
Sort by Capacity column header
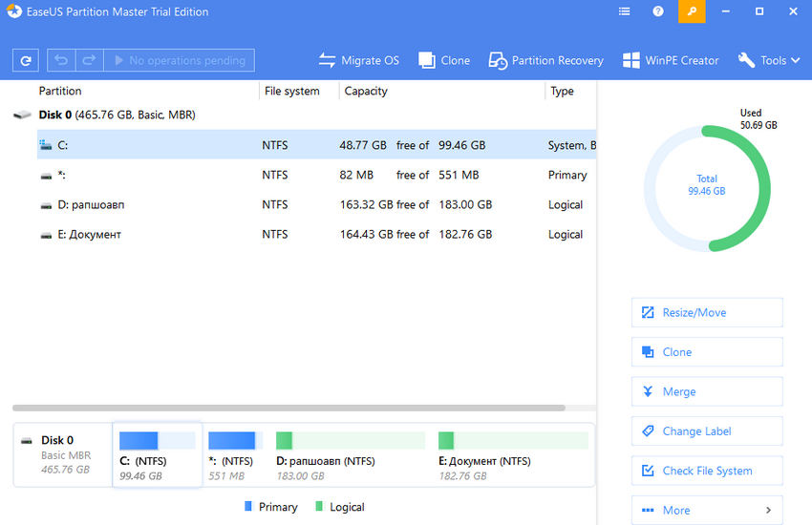[366, 91]
